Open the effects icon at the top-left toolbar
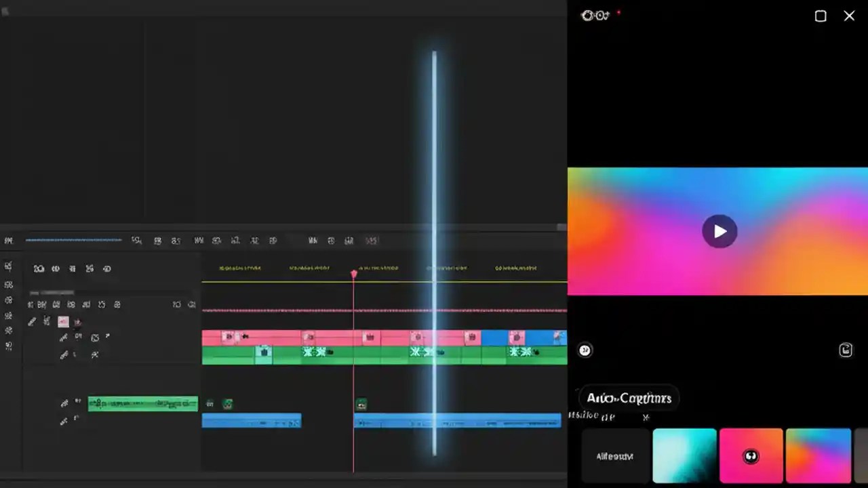Screen dimensions: 868x488 click(x=8, y=241)
